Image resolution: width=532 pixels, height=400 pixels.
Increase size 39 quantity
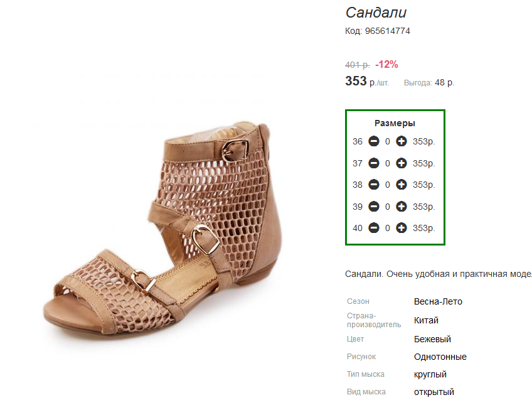click(x=402, y=207)
